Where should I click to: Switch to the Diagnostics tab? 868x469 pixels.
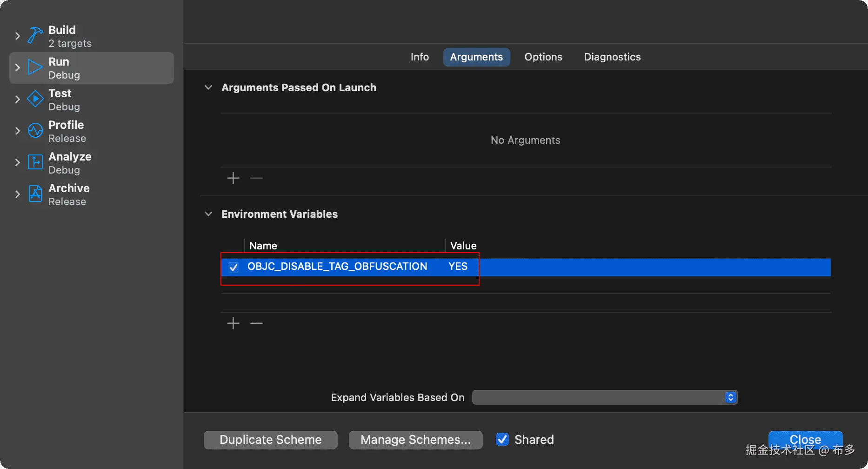(612, 57)
